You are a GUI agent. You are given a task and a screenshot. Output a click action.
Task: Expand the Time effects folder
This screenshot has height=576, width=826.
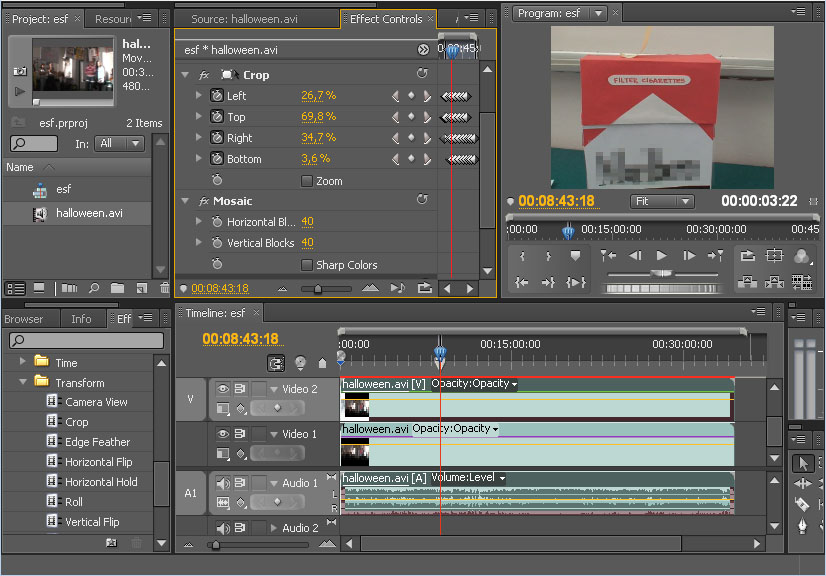pyautogui.click(x=23, y=362)
